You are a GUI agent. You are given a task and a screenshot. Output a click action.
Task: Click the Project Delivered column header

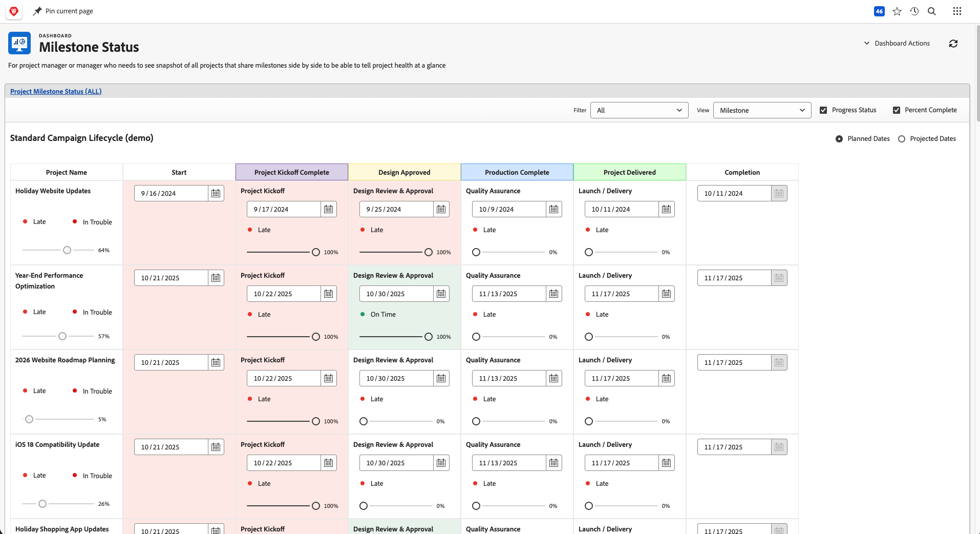pyautogui.click(x=630, y=172)
